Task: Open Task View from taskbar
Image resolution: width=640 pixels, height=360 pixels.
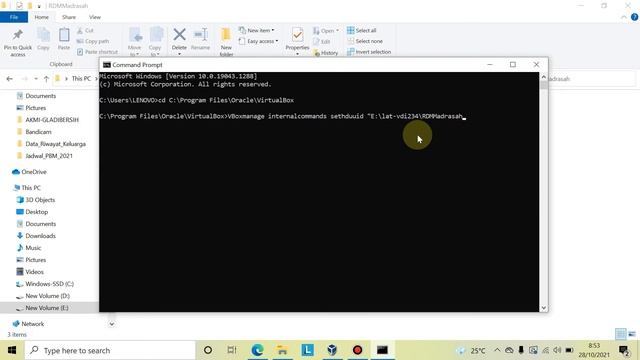Action: [232, 350]
